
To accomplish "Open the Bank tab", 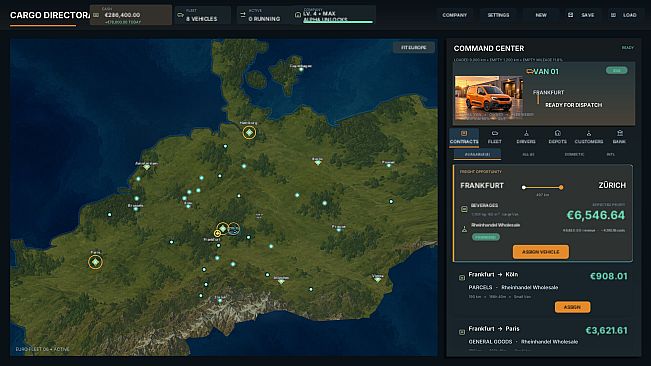I will click(619, 137).
